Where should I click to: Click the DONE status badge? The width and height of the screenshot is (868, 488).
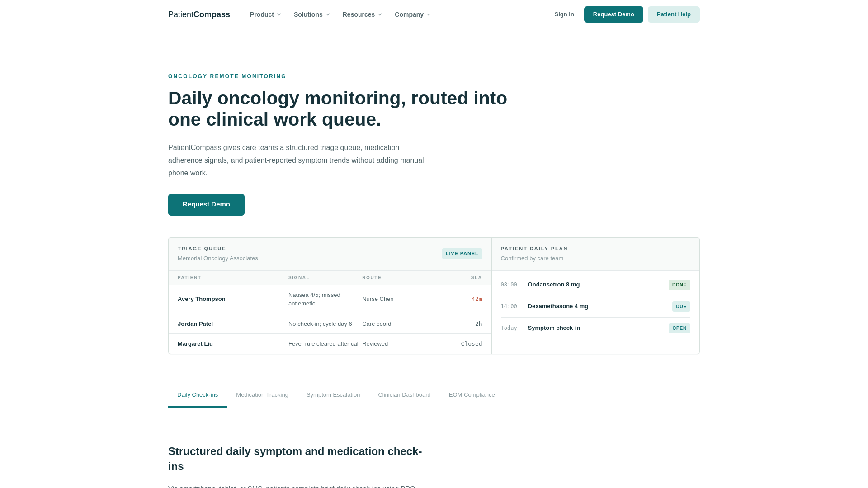coord(679,285)
